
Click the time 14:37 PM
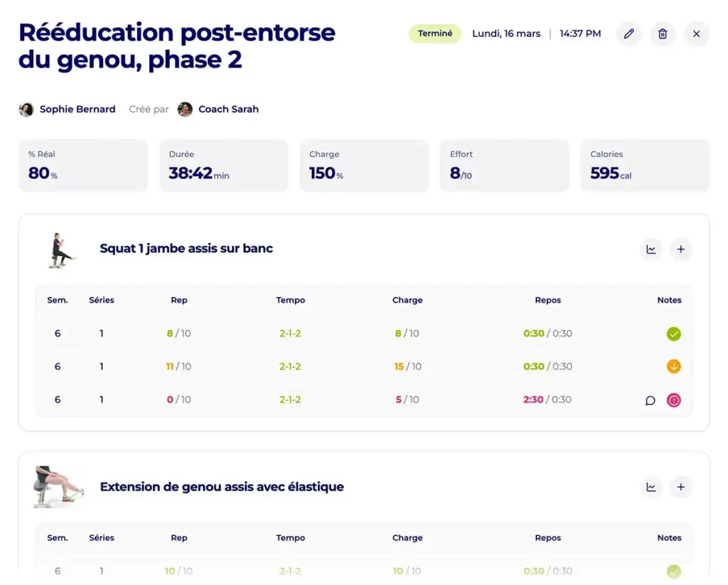click(580, 34)
